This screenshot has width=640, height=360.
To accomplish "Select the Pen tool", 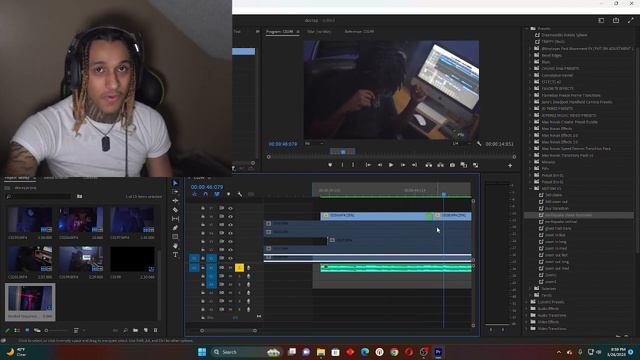I will click(x=175, y=228).
